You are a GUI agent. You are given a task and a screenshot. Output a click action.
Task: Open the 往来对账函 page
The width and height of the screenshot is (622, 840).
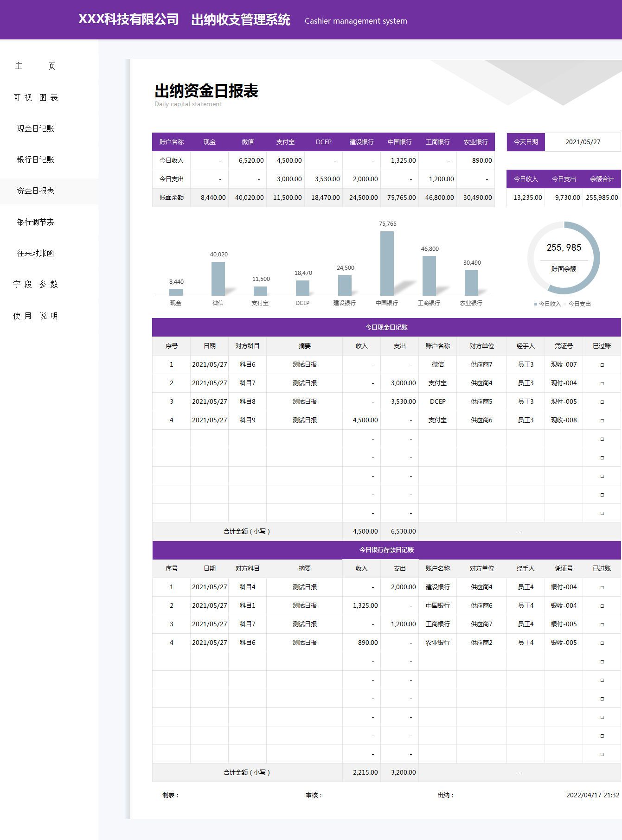click(35, 253)
